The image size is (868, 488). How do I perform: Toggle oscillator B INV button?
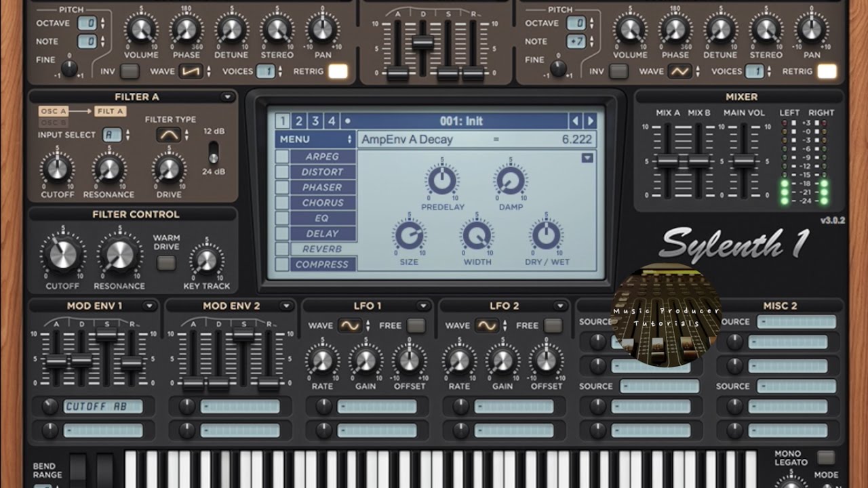pyautogui.click(x=618, y=71)
